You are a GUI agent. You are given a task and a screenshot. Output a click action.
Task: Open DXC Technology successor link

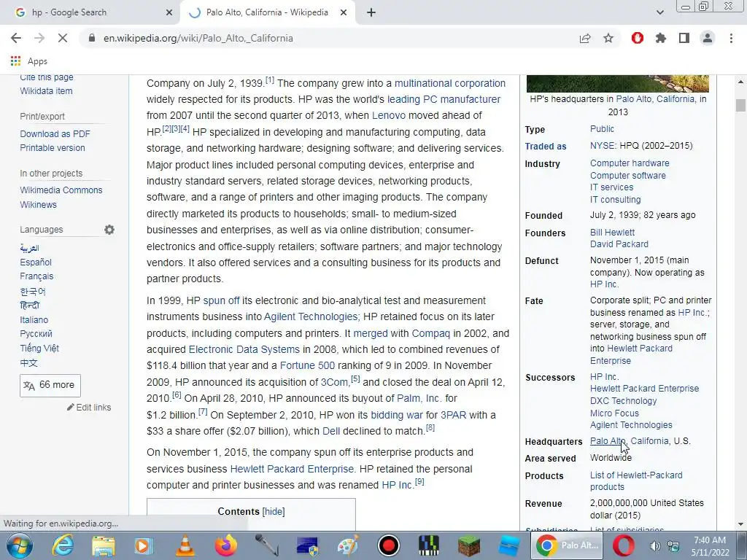(623, 401)
